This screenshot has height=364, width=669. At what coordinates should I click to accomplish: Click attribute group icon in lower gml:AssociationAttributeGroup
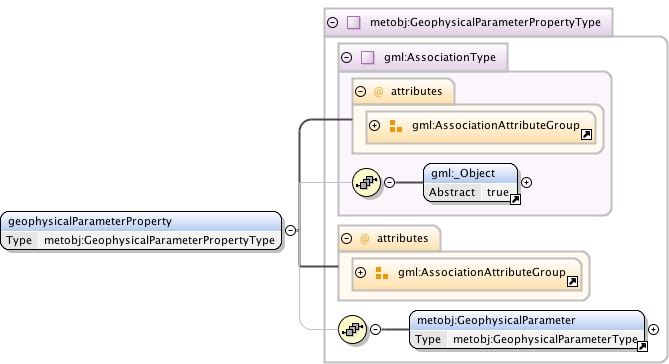point(381,273)
